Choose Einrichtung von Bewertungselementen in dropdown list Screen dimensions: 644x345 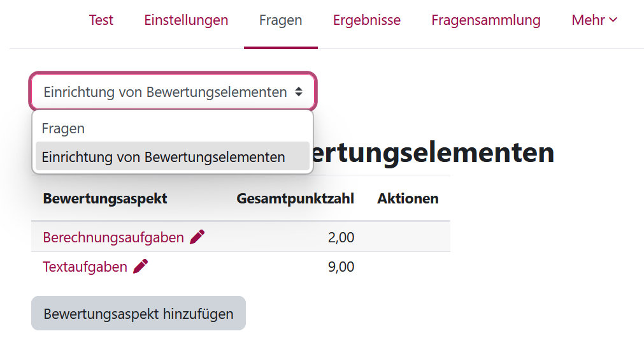click(164, 157)
